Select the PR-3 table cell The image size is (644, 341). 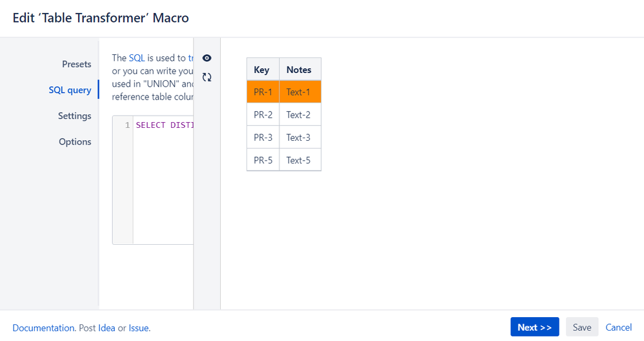coord(263,137)
